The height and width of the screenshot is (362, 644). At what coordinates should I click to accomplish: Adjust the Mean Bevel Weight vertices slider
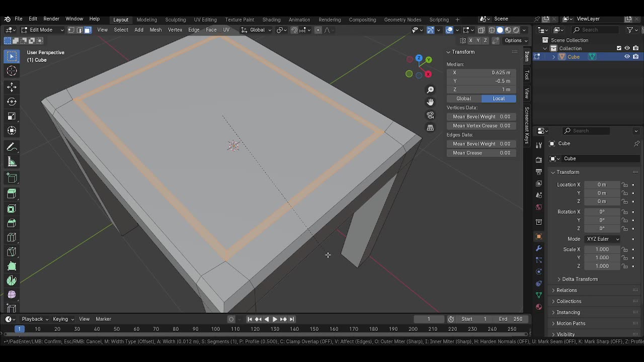point(481,117)
